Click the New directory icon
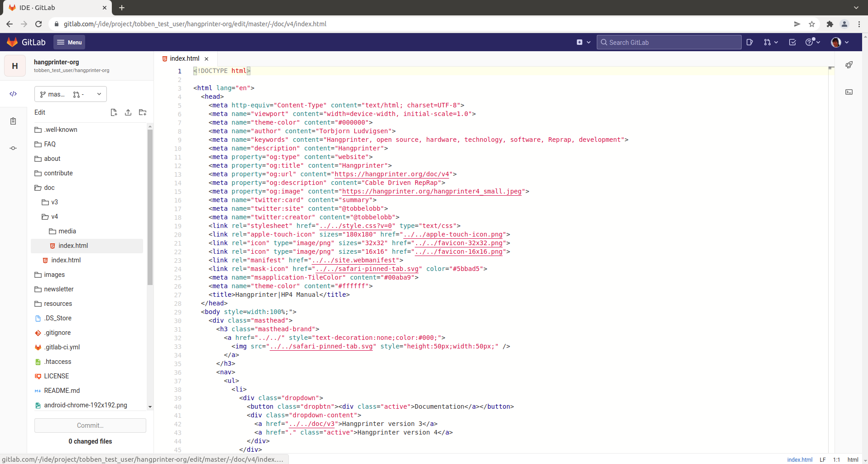 [x=143, y=112]
